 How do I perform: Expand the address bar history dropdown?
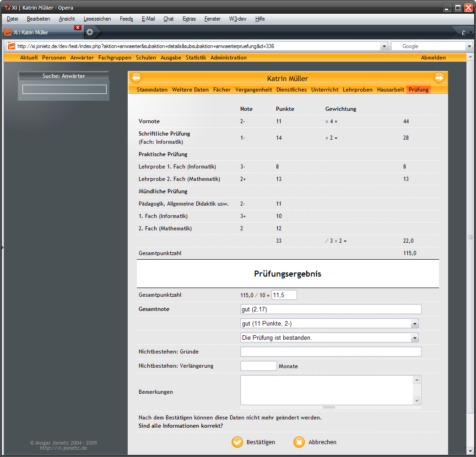[384, 46]
